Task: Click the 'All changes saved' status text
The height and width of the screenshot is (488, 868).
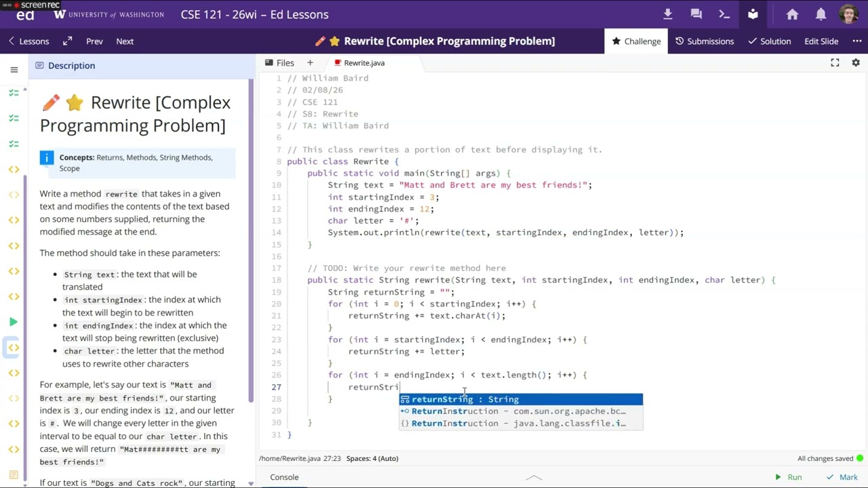Action: [825, 458]
